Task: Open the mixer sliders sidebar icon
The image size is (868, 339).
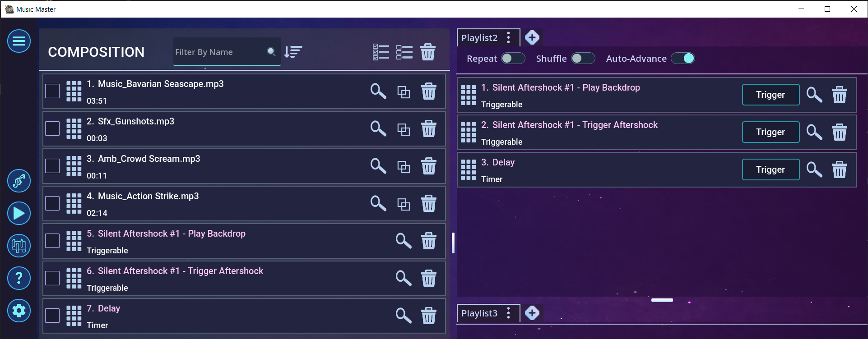Action: (x=19, y=246)
